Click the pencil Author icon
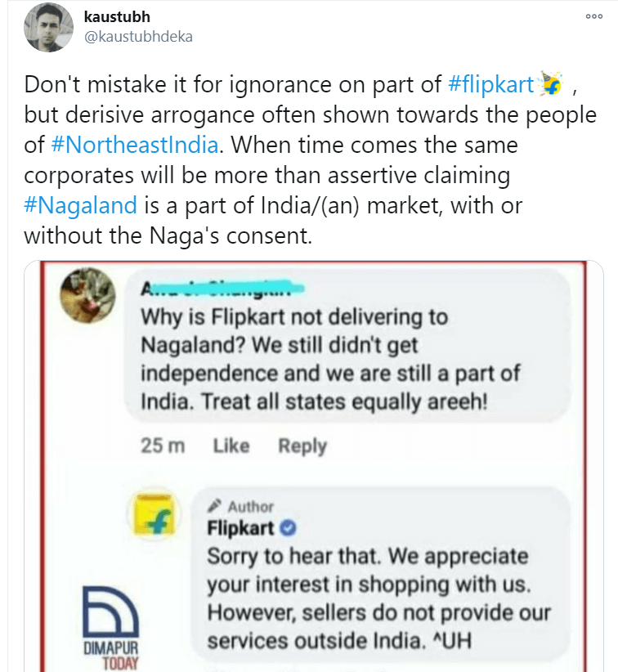Viewport: 618px width, 672px height. [x=214, y=507]
